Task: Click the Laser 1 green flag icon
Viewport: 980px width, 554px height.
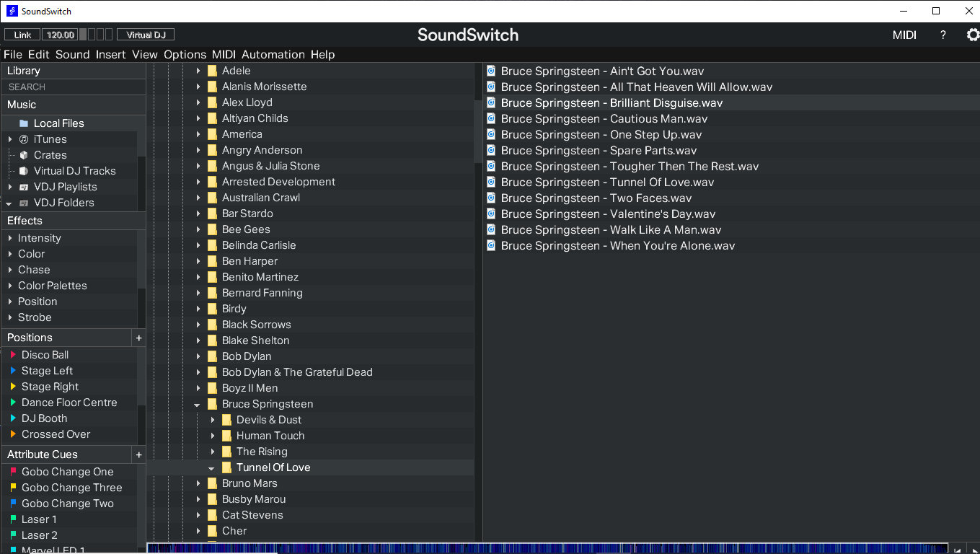Action: 13,519
